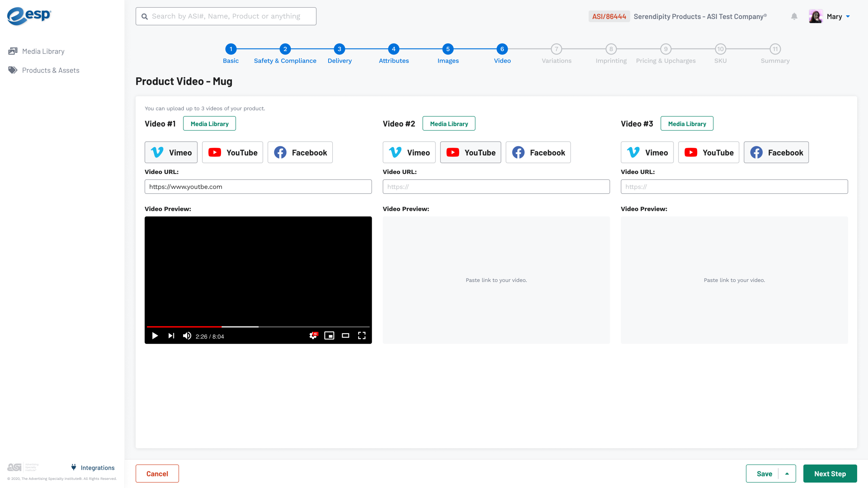Focus the Video #3 URL field
Viewport: 868px width, 488px height.
[734, 187]
